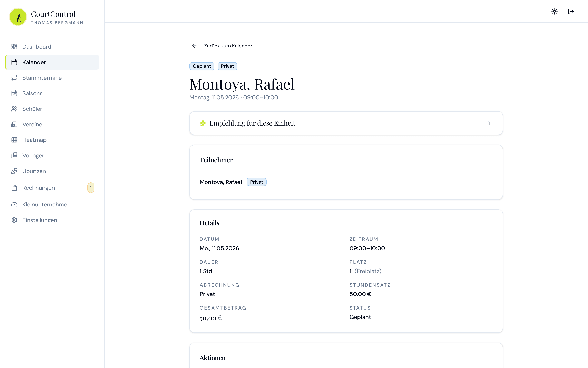
Task: Click the Datum value Mo., 11.05.2026
Action: click(x=219, y=248)
